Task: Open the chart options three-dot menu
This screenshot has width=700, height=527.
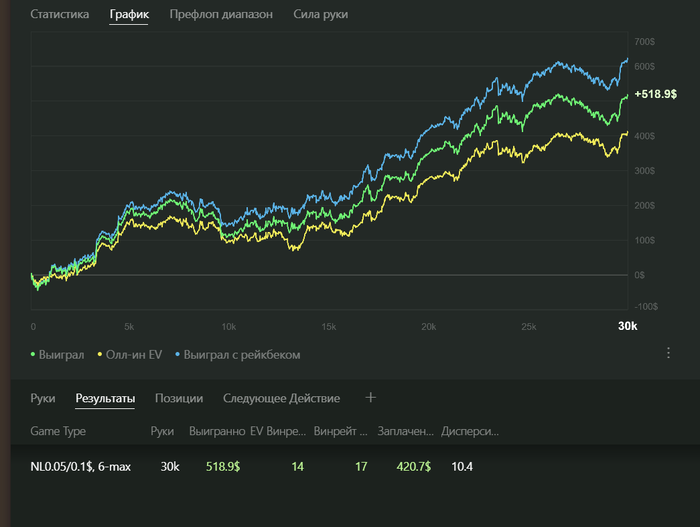Action: point(668,353)
